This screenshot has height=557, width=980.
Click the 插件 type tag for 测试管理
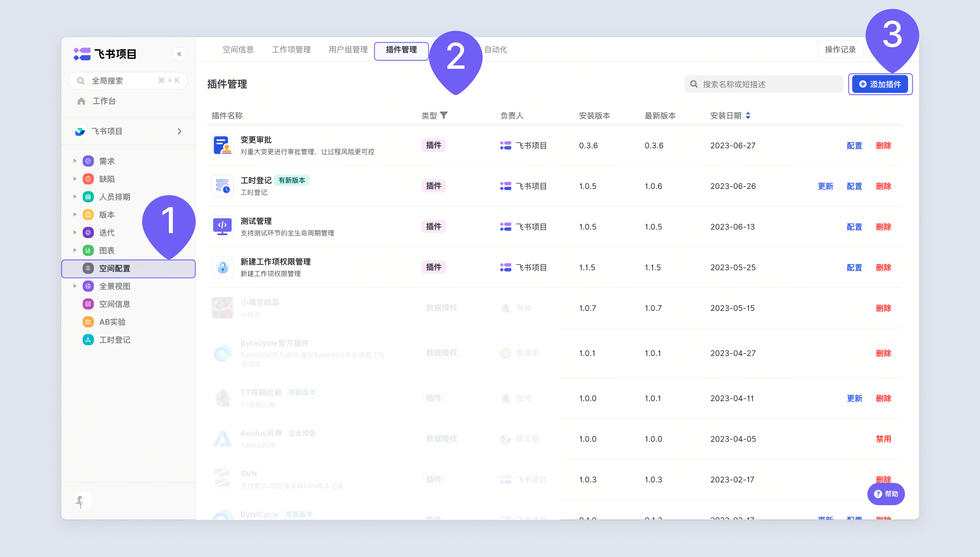[x=433, y=226]
